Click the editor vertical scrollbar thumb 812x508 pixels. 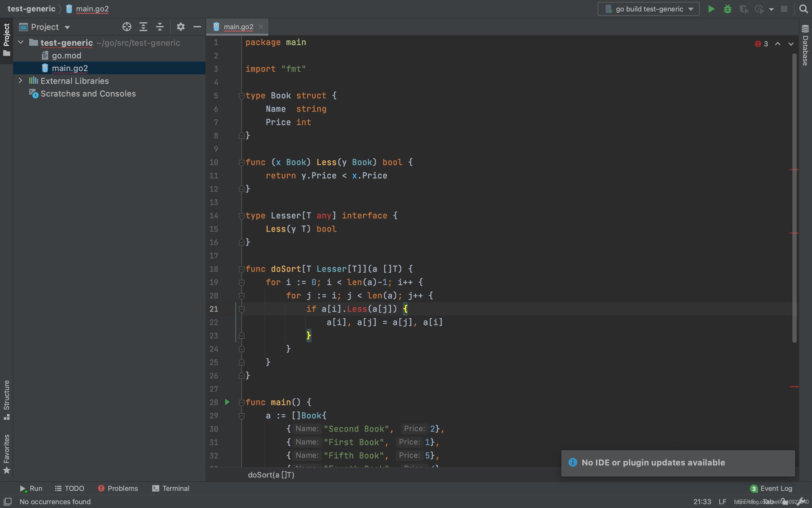794,198
